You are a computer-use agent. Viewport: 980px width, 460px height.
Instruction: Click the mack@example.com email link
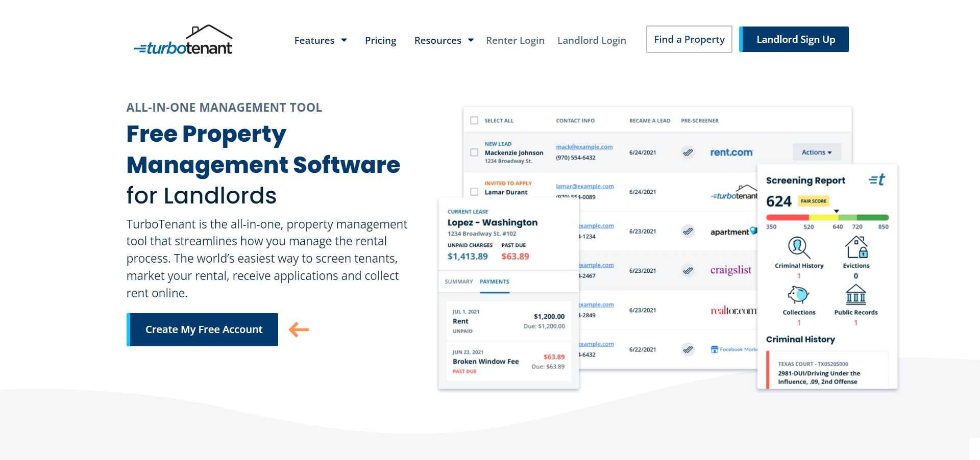584,147
